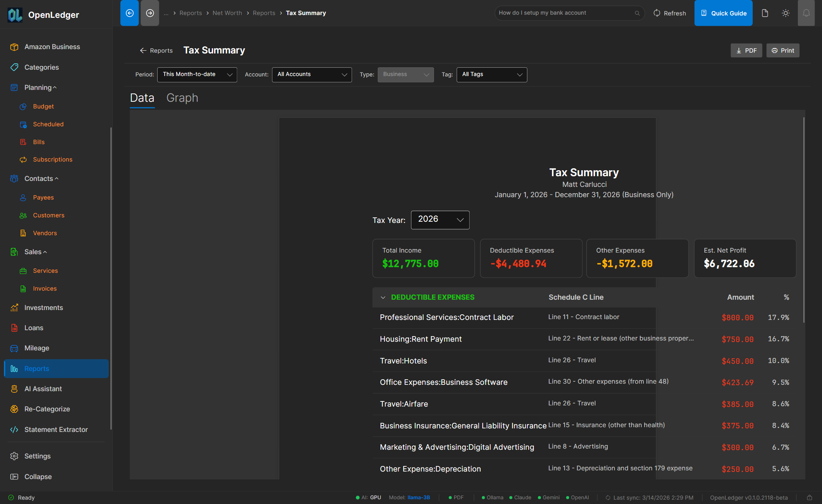The height and width of the screenshot is (504, 822).
Task: Switch to the Data tab
Action: point(142,98)
